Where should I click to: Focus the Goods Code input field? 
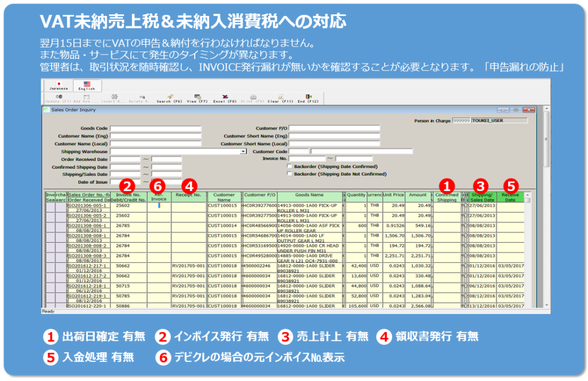[156, 128]
